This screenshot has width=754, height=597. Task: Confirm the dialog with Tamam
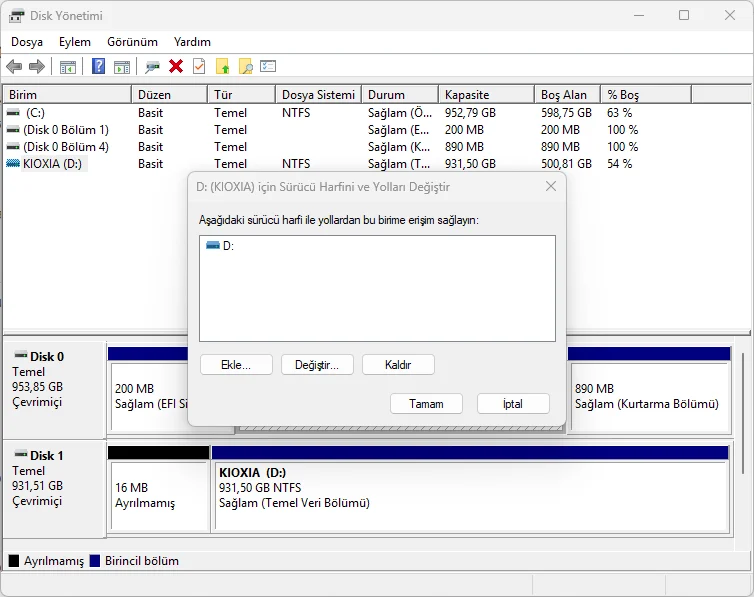coord(427,404)
